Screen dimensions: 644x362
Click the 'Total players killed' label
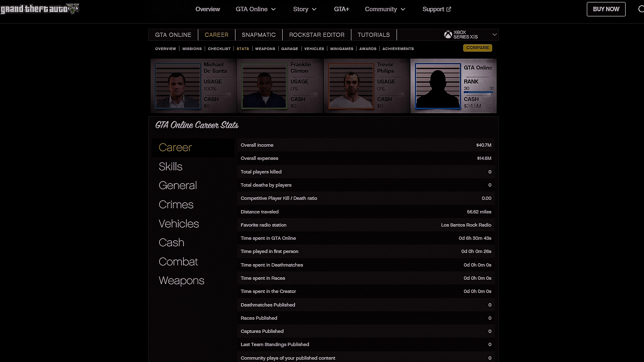(x=261, y=172)
